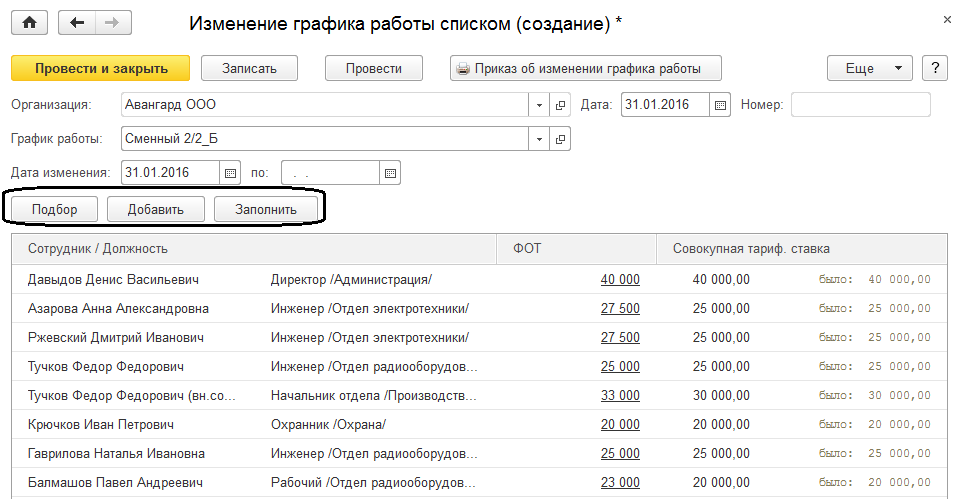Viewport: 965px width, 499px height.
Task: Open График работы record icon
Action: pos(560,139)
